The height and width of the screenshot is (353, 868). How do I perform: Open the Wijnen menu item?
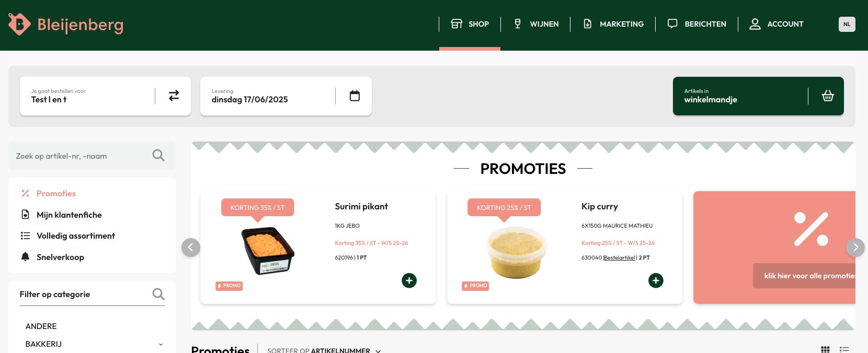point(536,24)
